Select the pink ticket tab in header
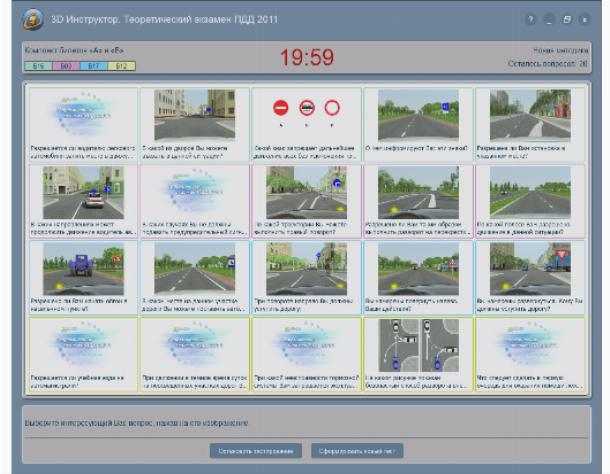This screenshot has width=610, height=474. coord(66,66)
